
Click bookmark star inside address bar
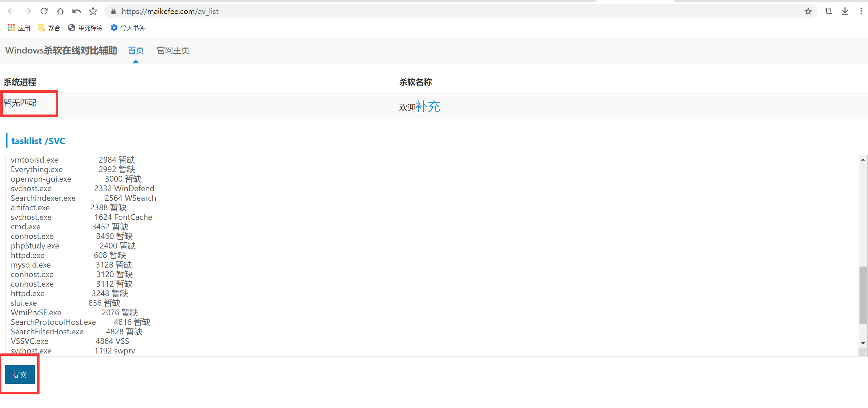click(808, 12)
